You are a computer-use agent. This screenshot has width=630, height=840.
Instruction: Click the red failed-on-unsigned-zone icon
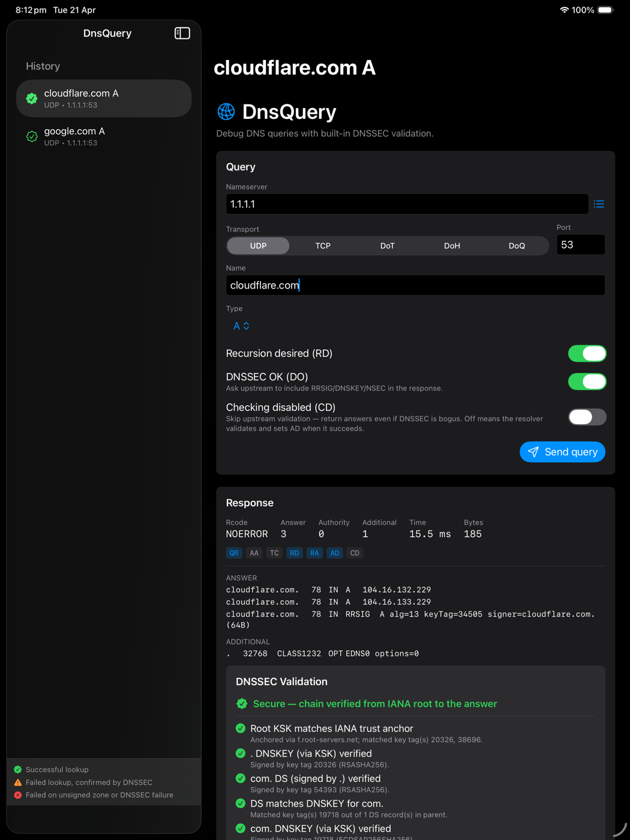18,795
